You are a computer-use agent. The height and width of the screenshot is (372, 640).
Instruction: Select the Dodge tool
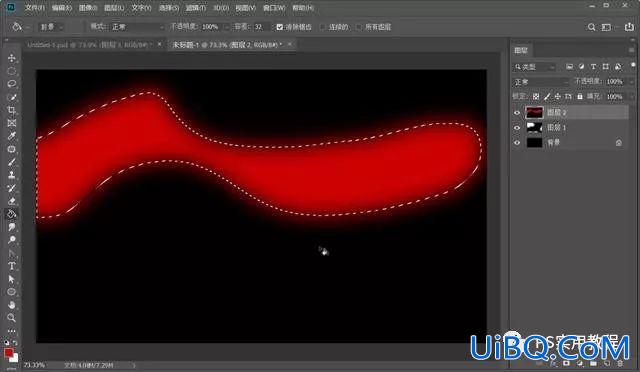(x=11, y=240)
